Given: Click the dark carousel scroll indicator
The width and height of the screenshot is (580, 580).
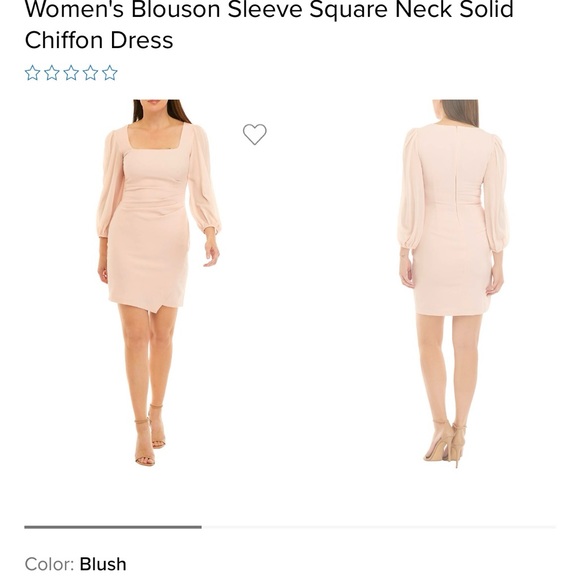Looking at the screenshot, I should pos(113,527).
